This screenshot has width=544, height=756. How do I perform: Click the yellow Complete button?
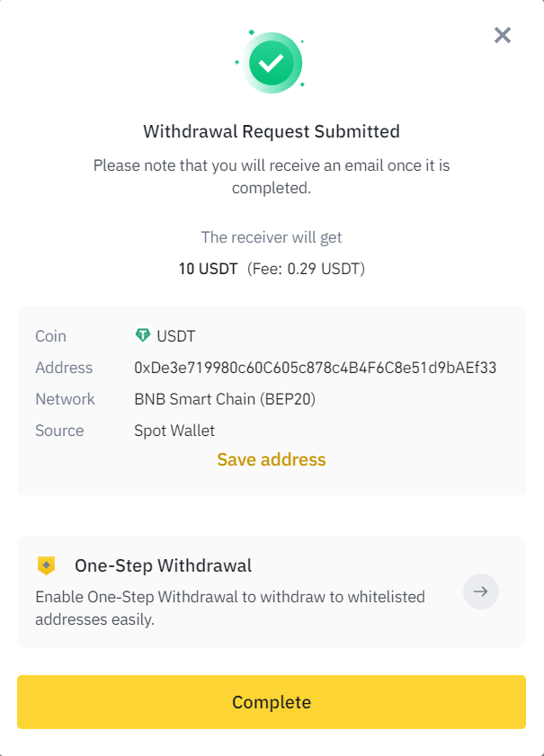point(272,702)
